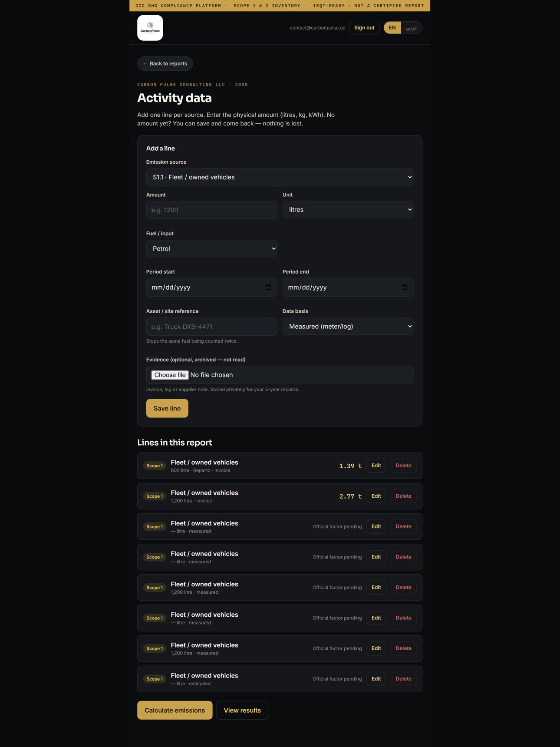The image size is (560, 747).
Task: Click the "— litre · estimated" line detail
Action: point(191,684)
